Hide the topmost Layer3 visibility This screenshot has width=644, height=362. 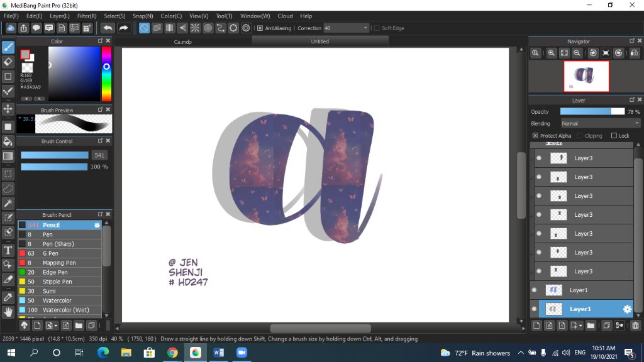point(539,158)
